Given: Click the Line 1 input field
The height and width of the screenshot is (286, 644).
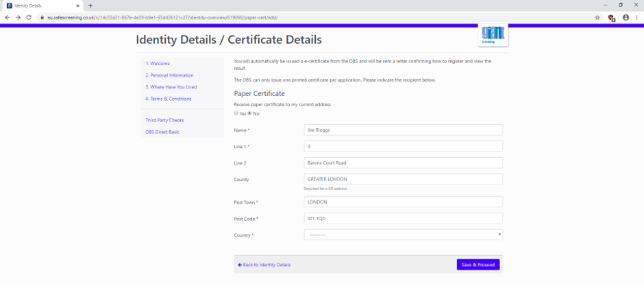Looking at the screenshot, I should 404,146.
